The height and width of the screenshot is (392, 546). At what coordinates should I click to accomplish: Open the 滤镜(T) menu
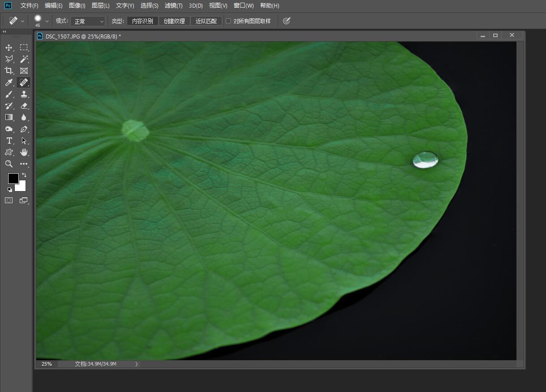click(x=173, y=5)
